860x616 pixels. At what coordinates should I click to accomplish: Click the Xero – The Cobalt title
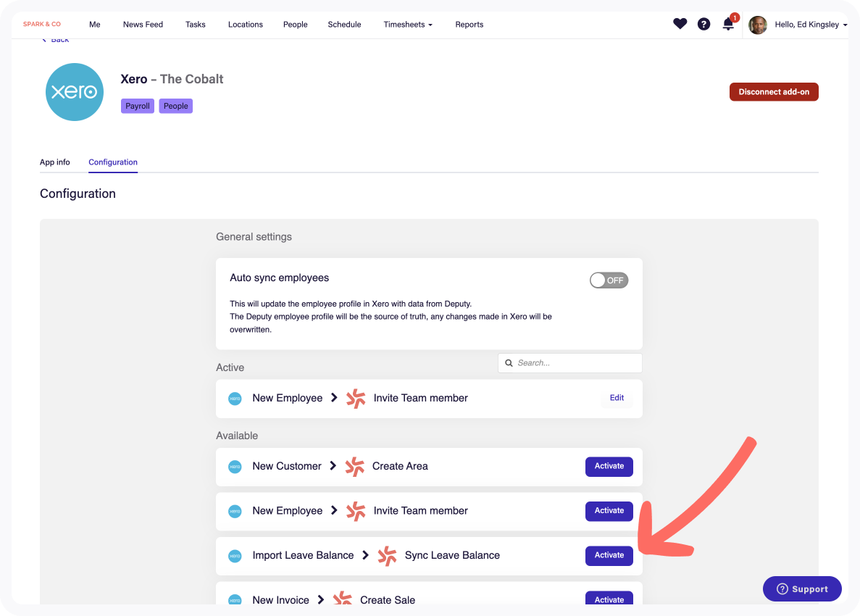pyautogui.click(x=172, y=79)
